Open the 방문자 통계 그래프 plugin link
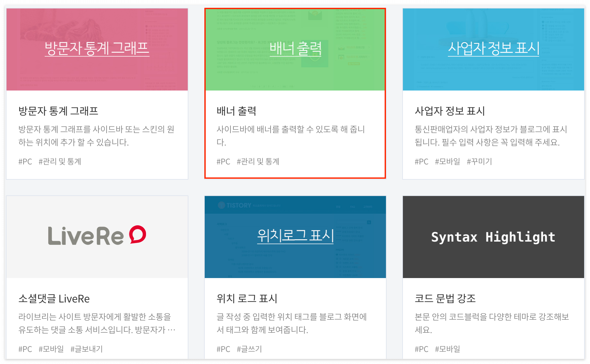The height and width of the screenshot is (364, 590). [x=97, y=48]
